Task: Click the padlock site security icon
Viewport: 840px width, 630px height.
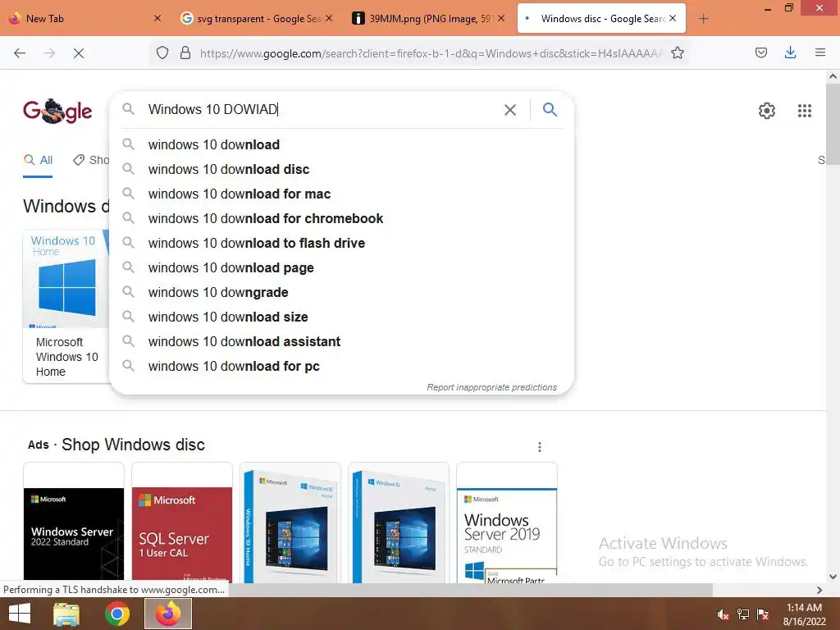Action: click(x=185, y=52)
